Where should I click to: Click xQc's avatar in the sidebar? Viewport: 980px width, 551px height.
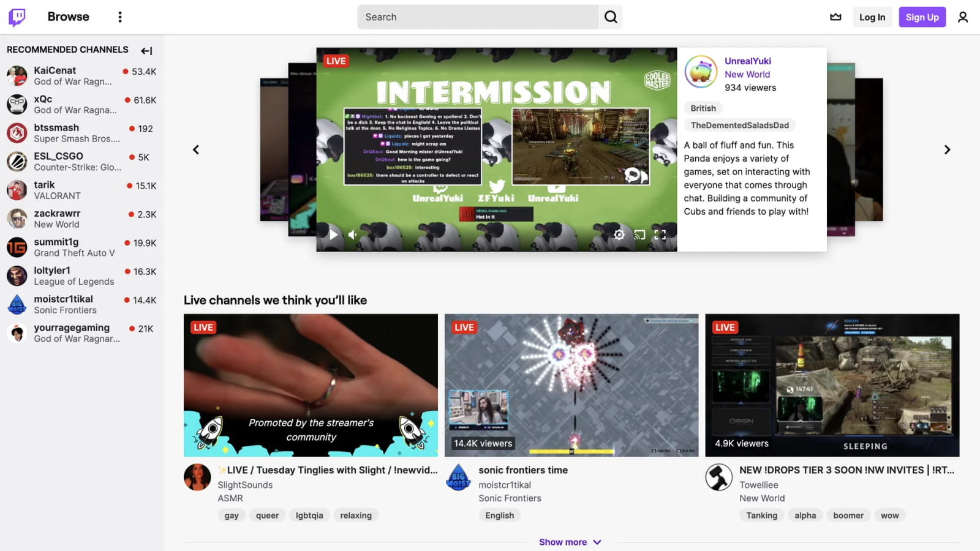point(17,104)
